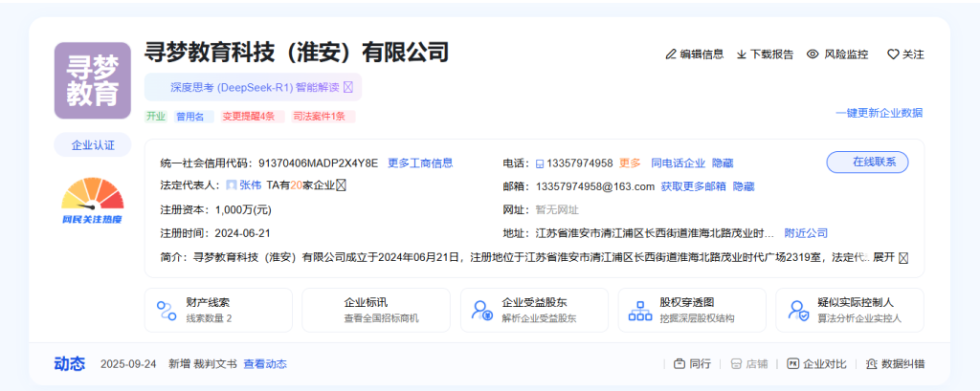
Task: Open 更多工商信息 link
Action: (421, 163)
